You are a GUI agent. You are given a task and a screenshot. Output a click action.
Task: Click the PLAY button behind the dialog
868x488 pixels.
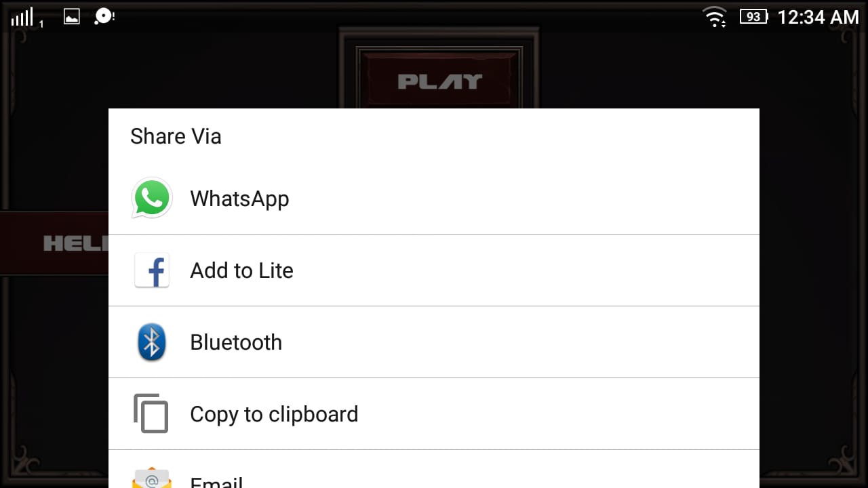(439, 80)
